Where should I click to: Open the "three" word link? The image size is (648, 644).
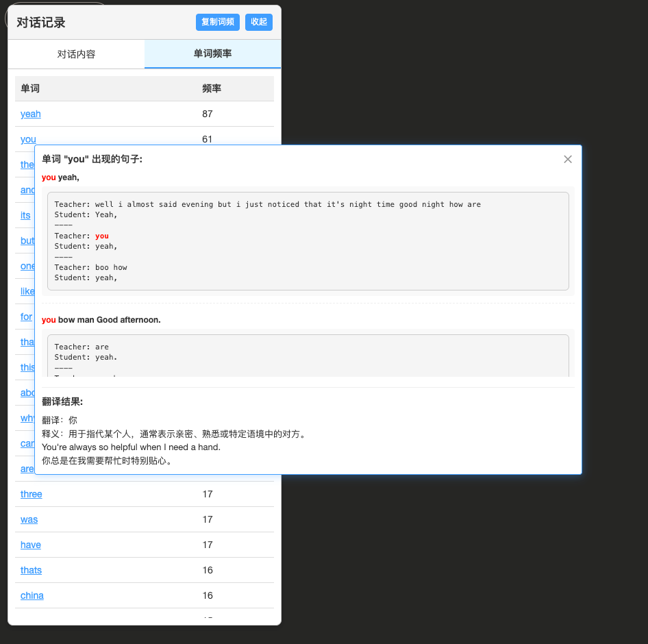(x=31, y=494)
